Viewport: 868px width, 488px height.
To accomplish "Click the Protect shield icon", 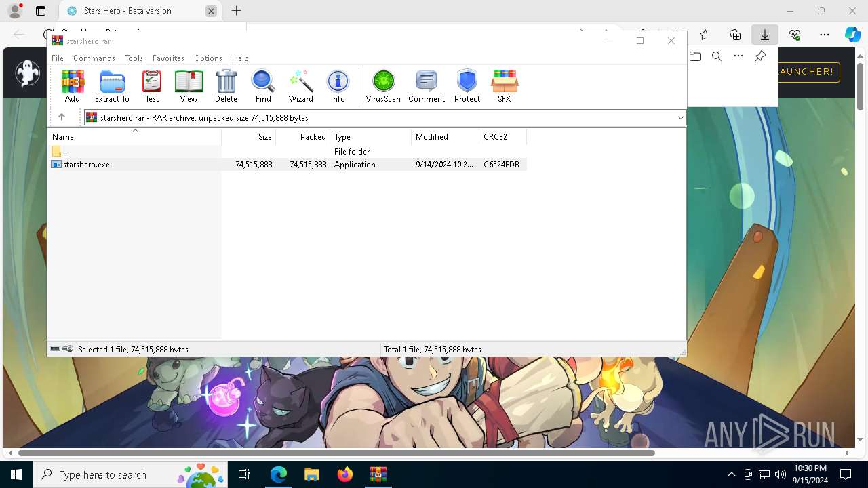I will pos(467,86).
